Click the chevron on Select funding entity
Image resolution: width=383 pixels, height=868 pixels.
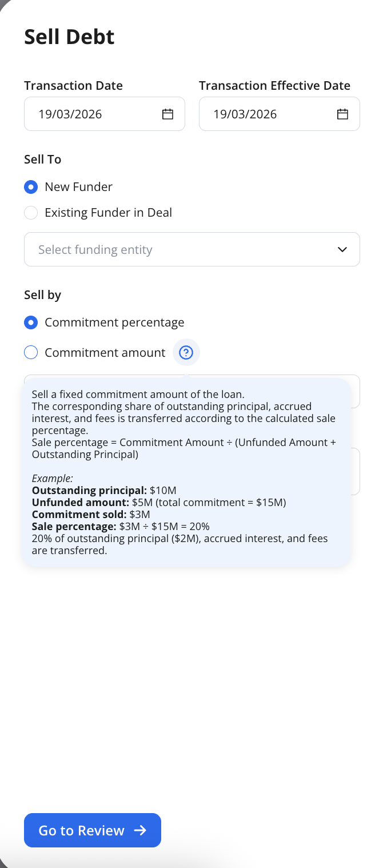[342, 249]
